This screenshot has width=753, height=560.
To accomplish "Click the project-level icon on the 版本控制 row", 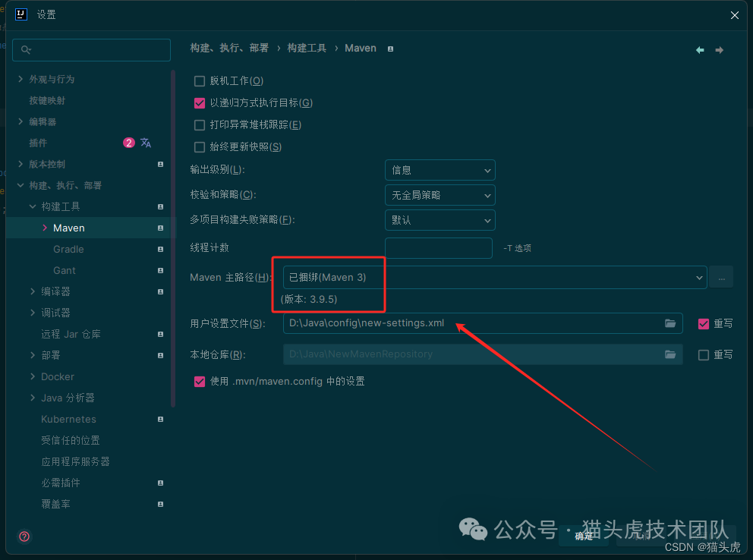I will coord(160,164).
